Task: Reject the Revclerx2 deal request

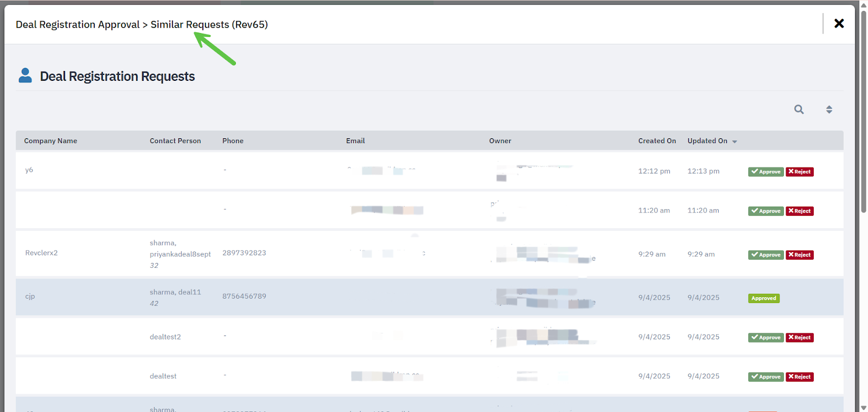Action: (x=800, y=255)
